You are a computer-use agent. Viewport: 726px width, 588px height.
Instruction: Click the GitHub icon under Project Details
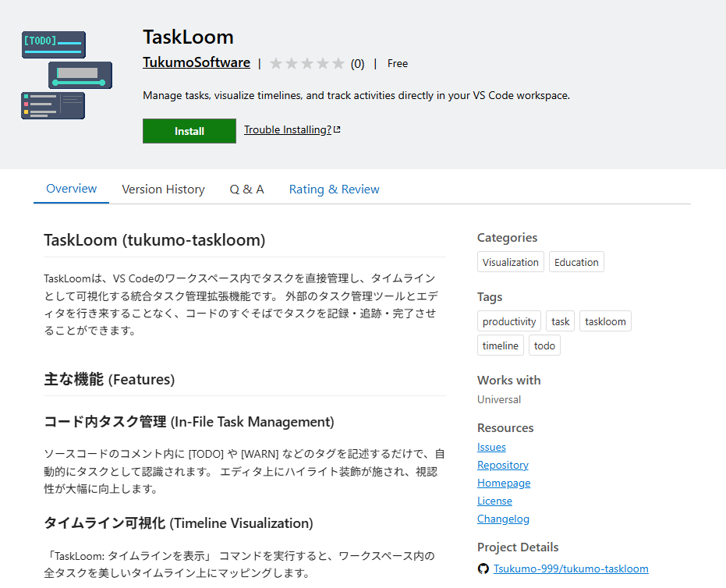tap(483, 569)
